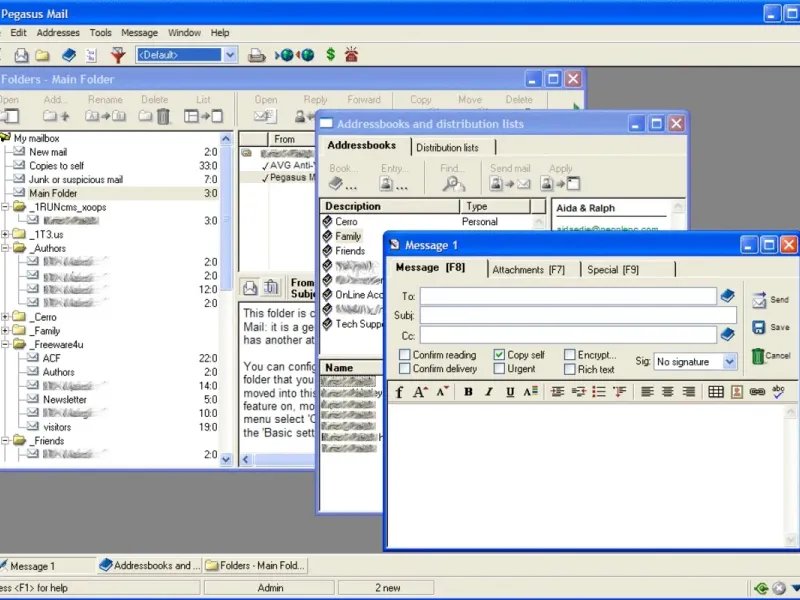Open the signature dropdown

coord(730,362)
